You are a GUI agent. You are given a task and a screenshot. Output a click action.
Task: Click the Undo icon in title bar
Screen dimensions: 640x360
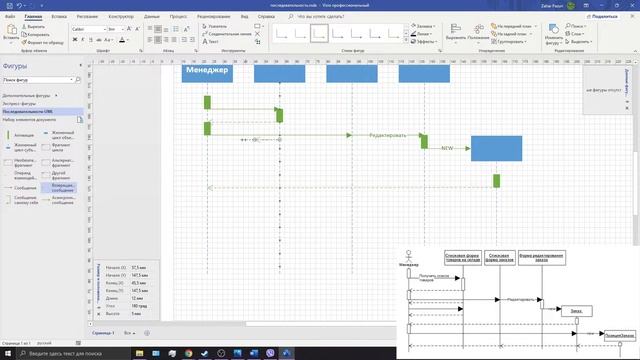point(19,6)
